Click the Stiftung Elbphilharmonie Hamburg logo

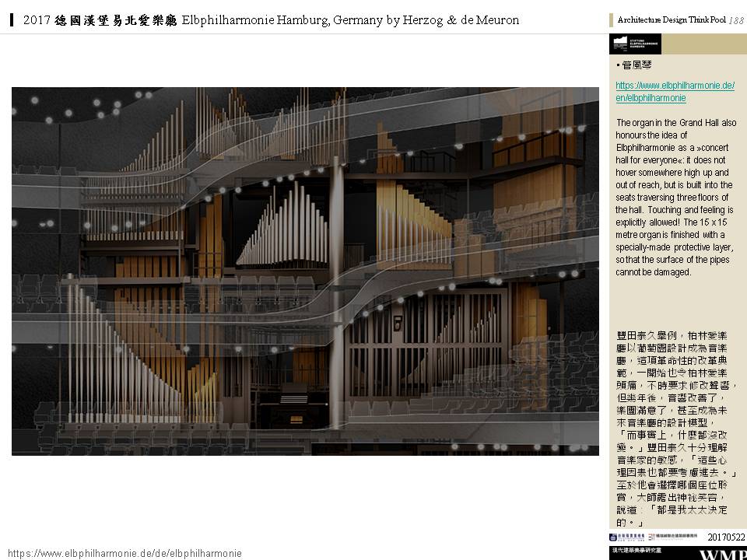pos(635,44)
